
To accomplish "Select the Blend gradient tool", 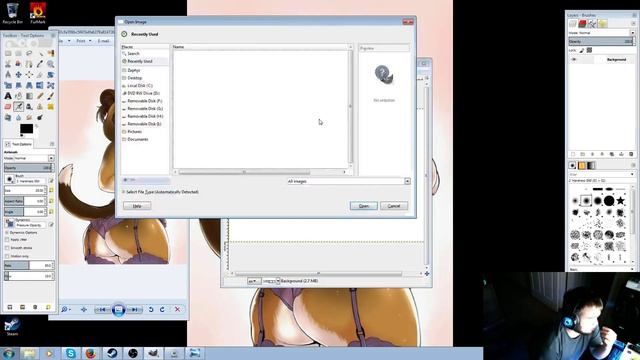I will pos(29,96).
